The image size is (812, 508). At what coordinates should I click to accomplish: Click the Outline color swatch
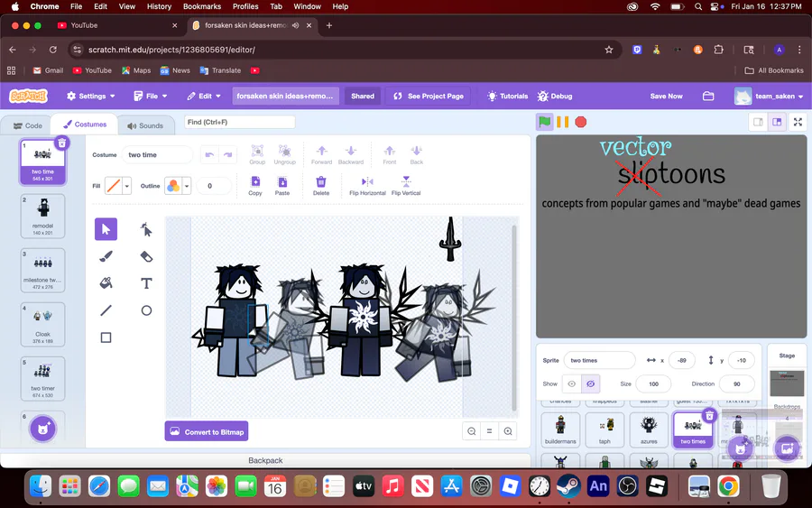(173, 185)
